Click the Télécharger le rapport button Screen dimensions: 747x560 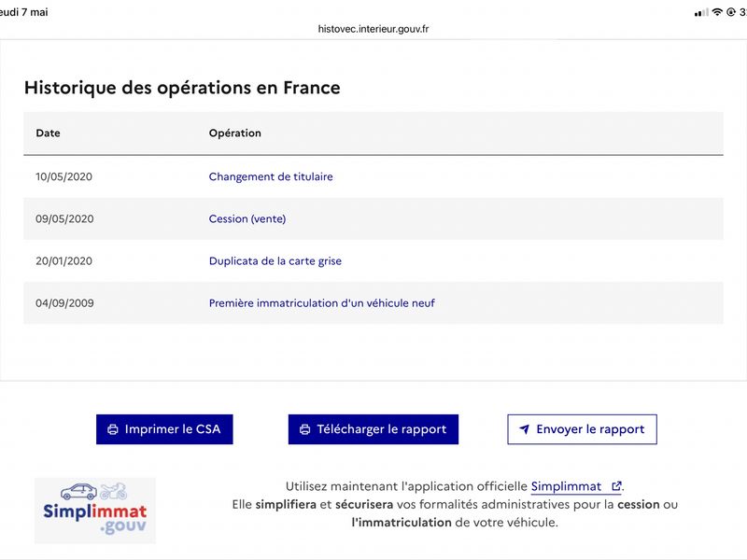pos(373,429)
